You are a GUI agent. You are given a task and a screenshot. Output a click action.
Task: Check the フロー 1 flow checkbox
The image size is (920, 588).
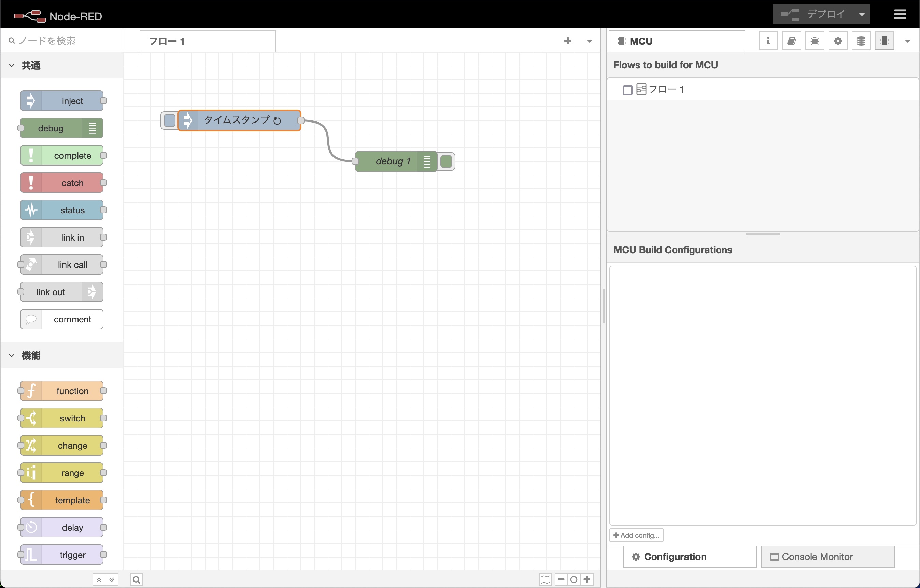627,90
